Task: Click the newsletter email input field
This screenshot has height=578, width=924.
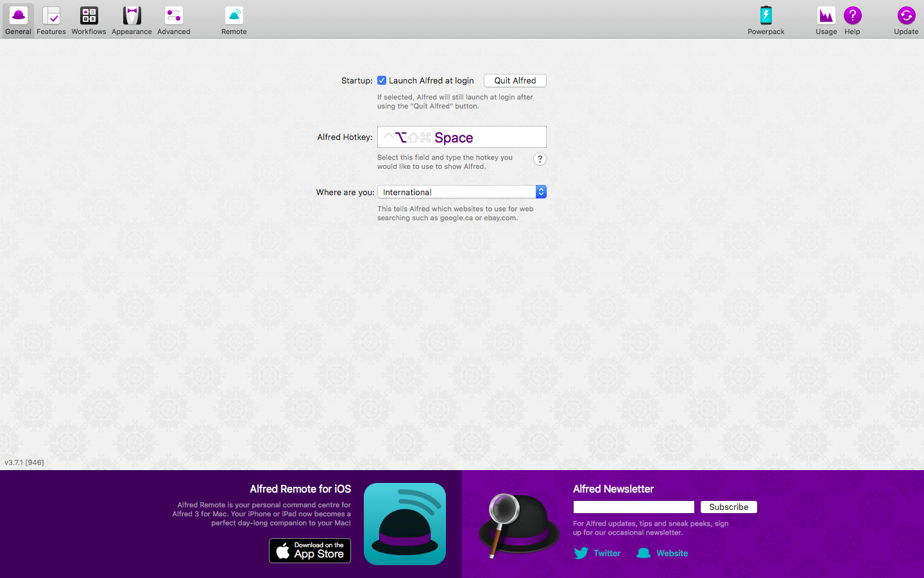Action: point(633,507)
